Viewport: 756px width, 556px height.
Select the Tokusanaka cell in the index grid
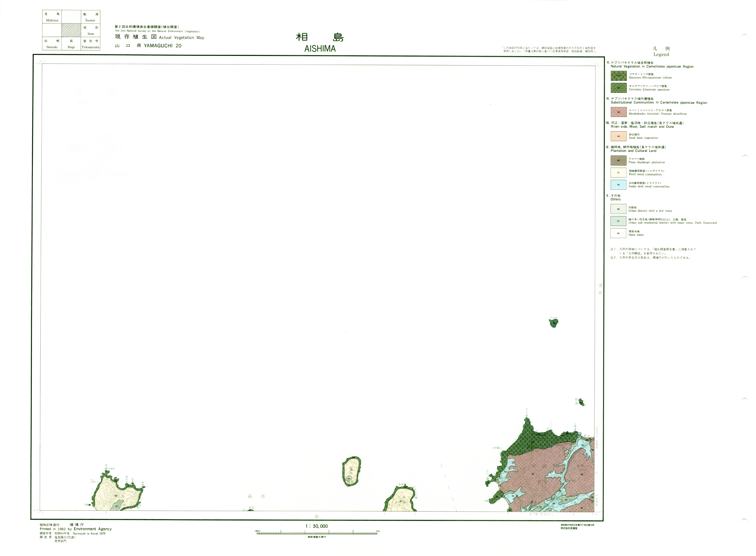pyautogui.click(x=90, y=44)
